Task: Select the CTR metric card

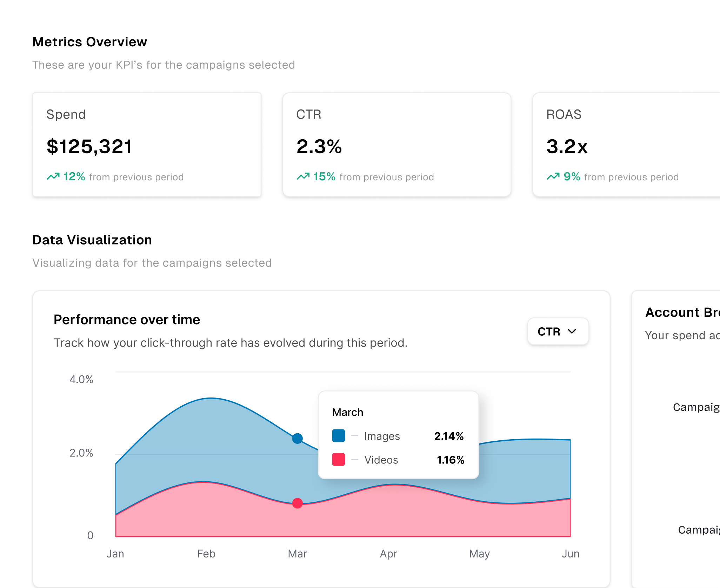Action: pos(397,145)
